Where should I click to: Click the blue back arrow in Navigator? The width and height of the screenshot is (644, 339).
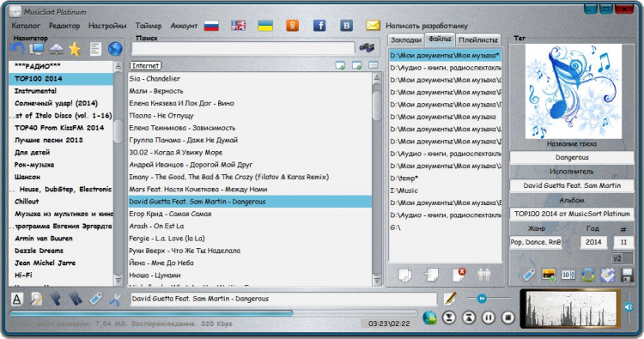point(17,50)
